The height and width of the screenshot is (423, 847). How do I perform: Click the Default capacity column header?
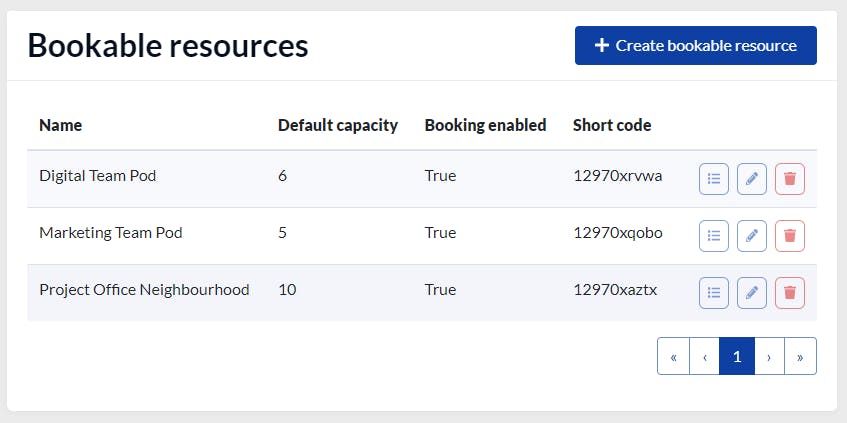(x=338, y=126)
